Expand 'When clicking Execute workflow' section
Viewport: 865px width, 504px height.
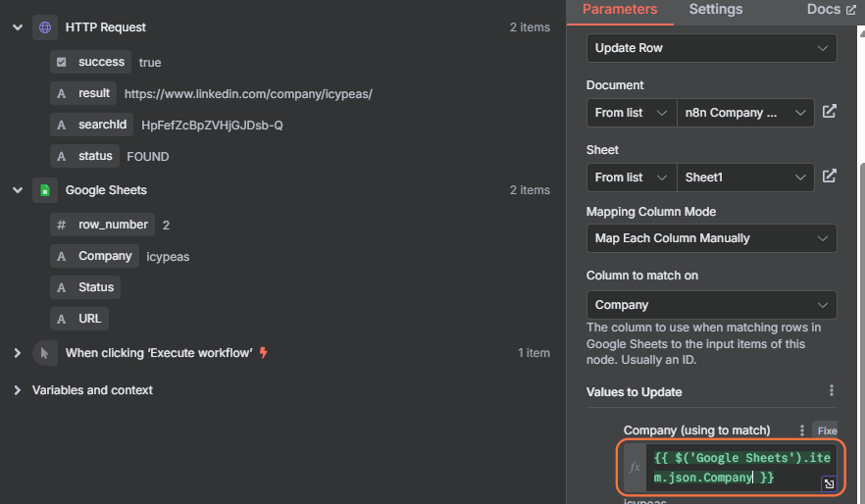click(x=17, y=353)
